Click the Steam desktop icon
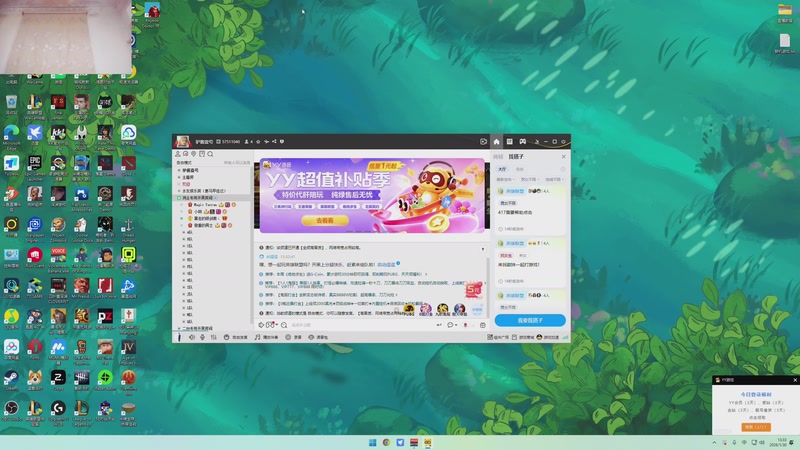This screenshot has width=800, height=450. point(11,381)
